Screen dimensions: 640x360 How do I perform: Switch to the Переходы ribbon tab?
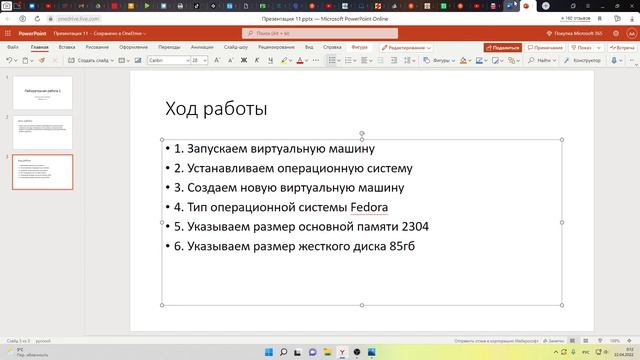pyautogui.click(x=169, y=47)
